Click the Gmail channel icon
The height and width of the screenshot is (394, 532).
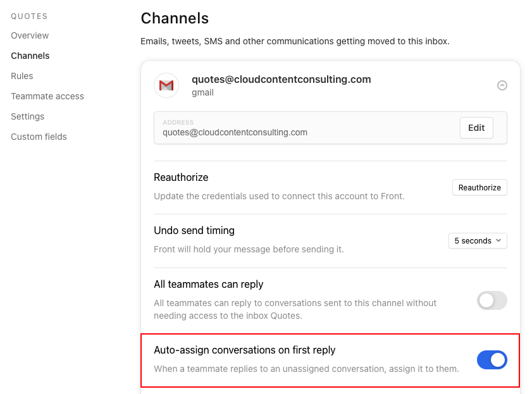pyautogui.click(x=166, y=85)
